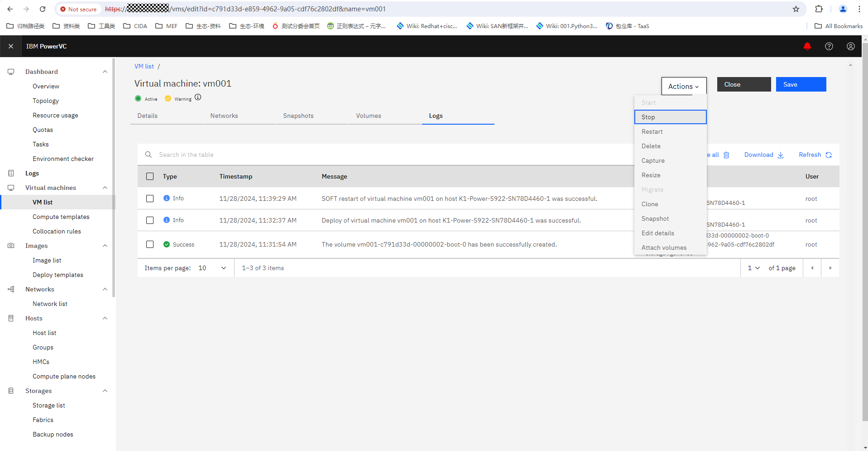Check the Deploy of virtual machine row checkbox
The width and height of the screenshot is (868, 451).
point(150,220)
